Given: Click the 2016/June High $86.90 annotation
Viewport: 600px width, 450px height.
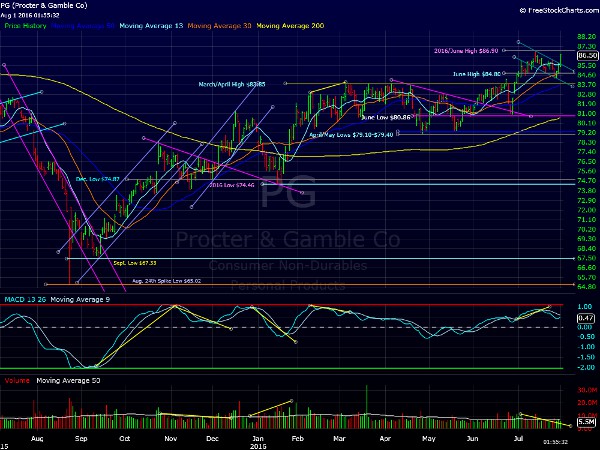Looking at the screenshot, I should [466, 51].
